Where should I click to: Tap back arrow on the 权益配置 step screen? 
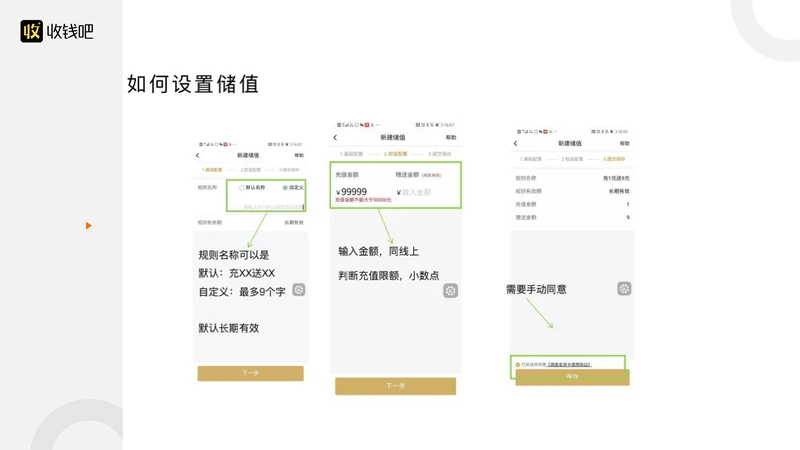click(335, 137)
